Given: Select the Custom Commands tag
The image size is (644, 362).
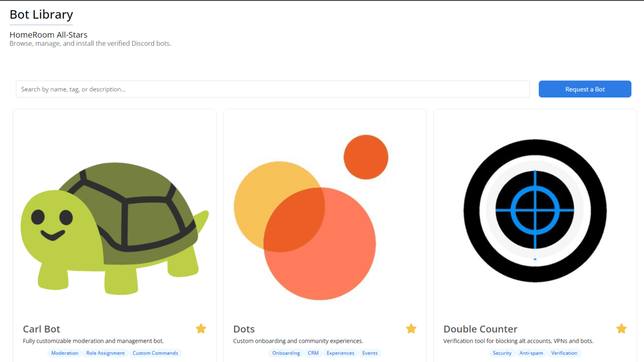Looking at the screenshot, I should pos(155,353).
